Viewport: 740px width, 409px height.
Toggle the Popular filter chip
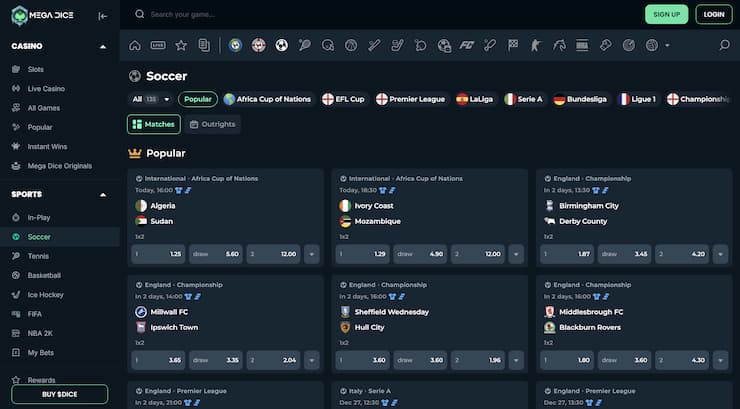pos(198,99)
